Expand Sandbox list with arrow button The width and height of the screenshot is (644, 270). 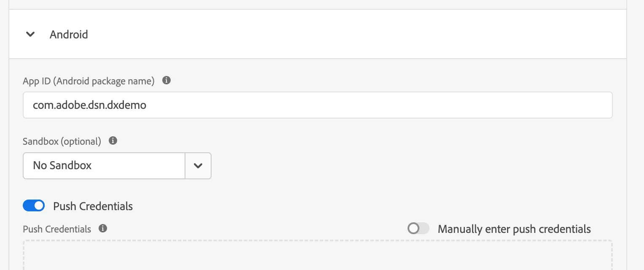click(198, 165)
